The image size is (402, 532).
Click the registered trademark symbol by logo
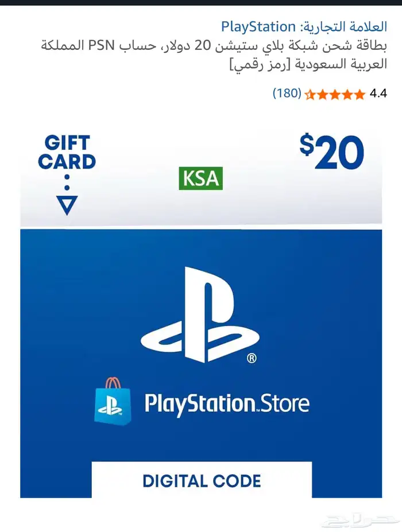coord(252,358)
